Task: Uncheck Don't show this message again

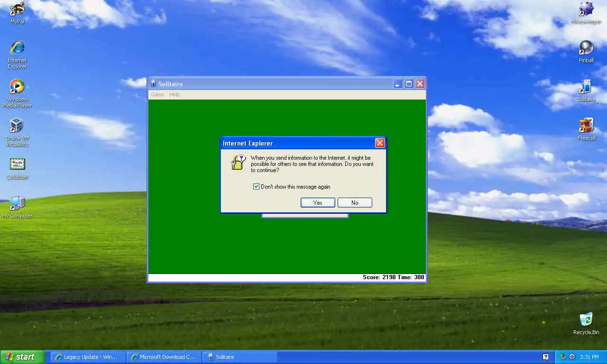Action: click(x=257, y=187)
